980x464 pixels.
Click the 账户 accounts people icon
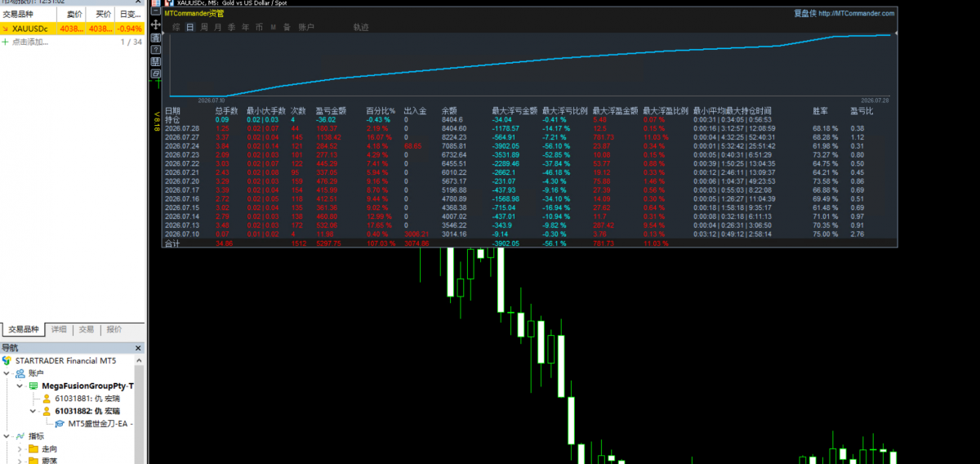pos(20,373)
